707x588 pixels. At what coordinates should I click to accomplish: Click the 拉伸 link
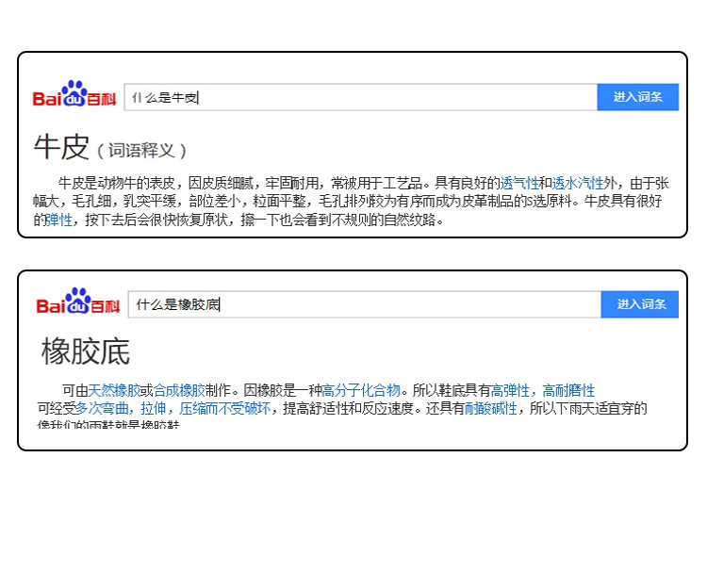coord(153,408)
